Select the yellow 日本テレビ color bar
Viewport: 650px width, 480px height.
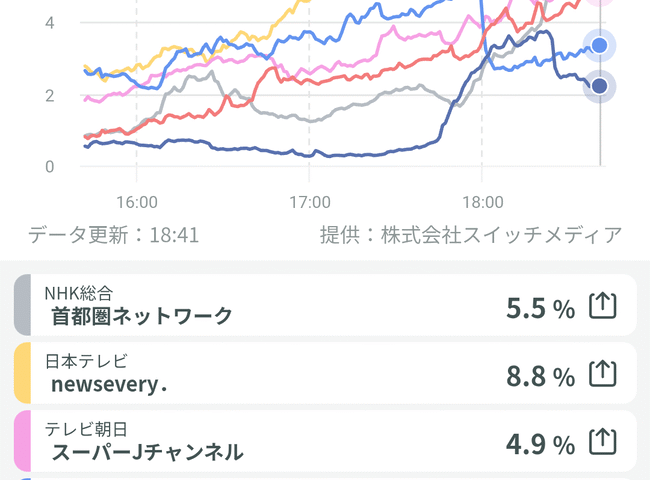pos(23,373)
